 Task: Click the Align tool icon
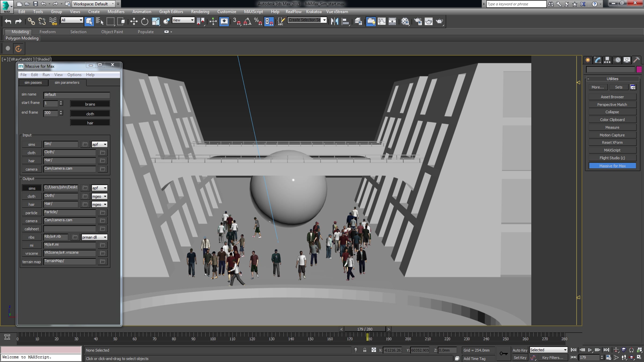pyautogui.click(x=345, y=21)
